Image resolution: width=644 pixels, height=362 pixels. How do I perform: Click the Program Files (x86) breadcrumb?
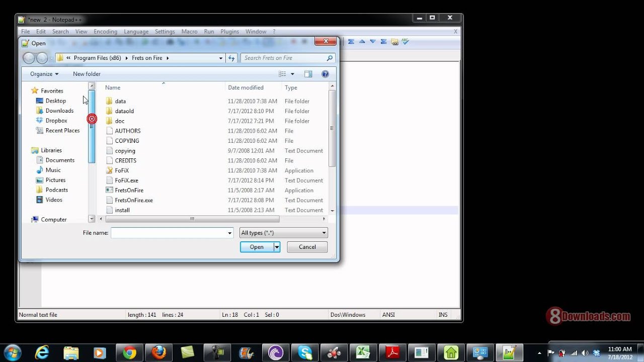pyautogui.click(x=97, y=58)
